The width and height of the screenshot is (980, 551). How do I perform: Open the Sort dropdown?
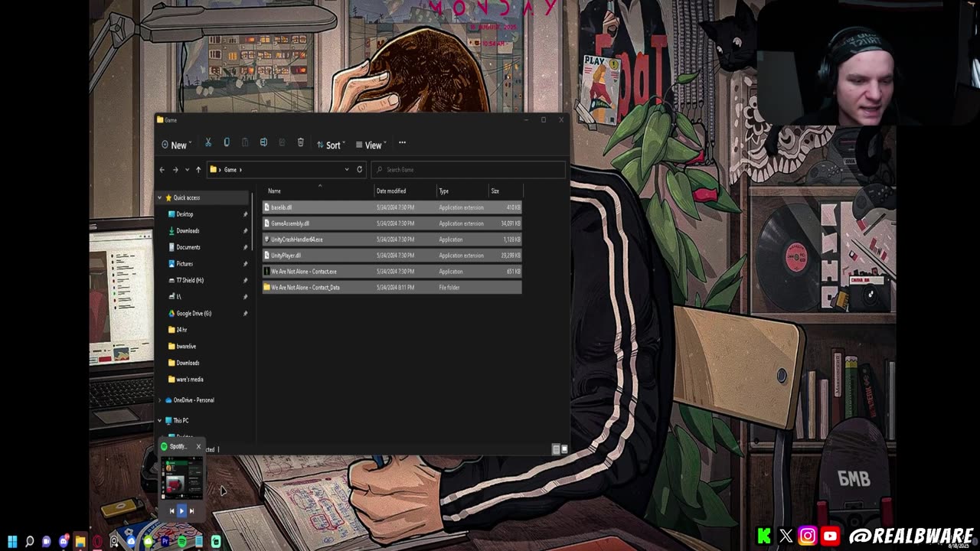tap(331, 145)
